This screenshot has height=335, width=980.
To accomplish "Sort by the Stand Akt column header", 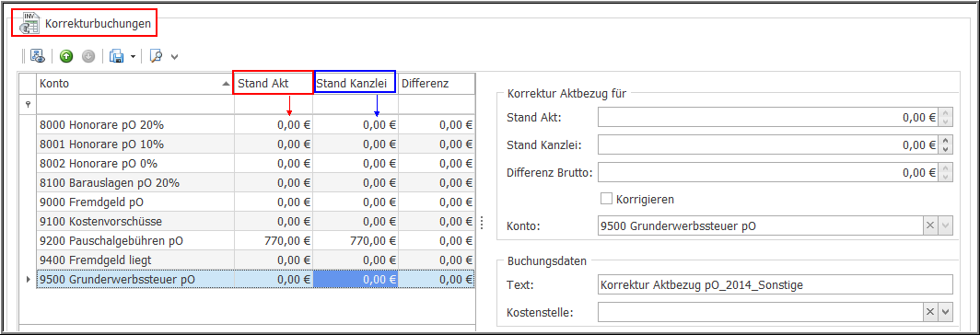I will point(273,83).
